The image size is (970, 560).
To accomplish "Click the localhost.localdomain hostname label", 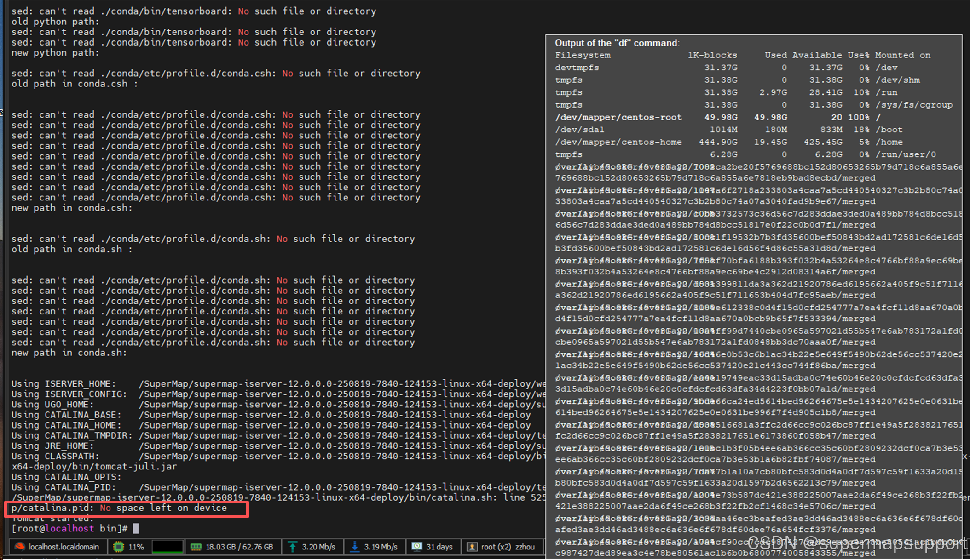I will (x=64, y=547).
